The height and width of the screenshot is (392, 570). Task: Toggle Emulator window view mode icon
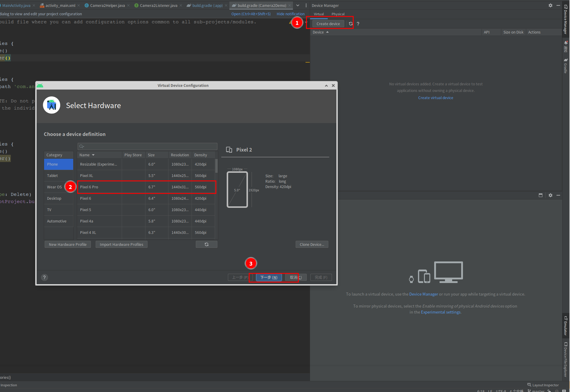click(541, 195)
